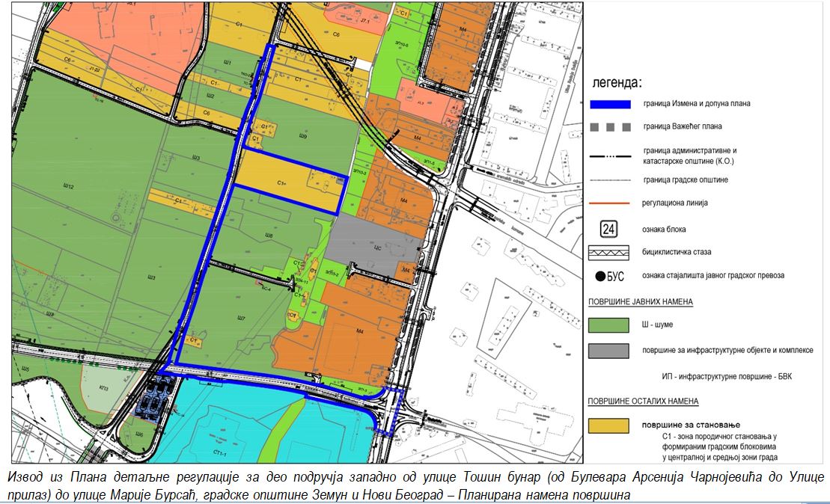Screen dimensions: 830x504
Task: Pick the yellow housing swatch in legend
Action: pyautogui.click(x=608, y=425)
